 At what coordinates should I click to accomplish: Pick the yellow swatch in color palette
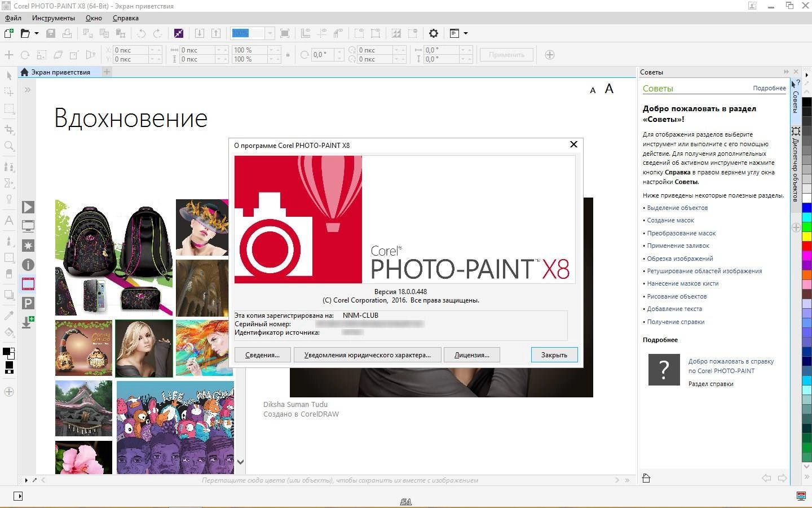[x=807, y=236]
